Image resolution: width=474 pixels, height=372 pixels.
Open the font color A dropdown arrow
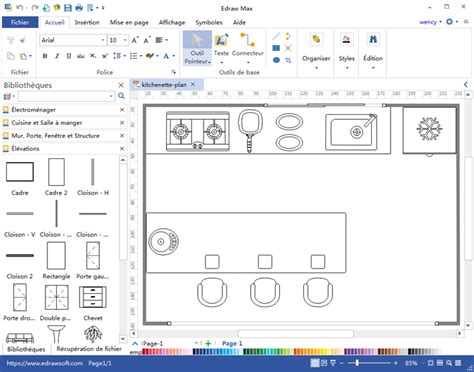pyautogui.click(x=174, y=56)
